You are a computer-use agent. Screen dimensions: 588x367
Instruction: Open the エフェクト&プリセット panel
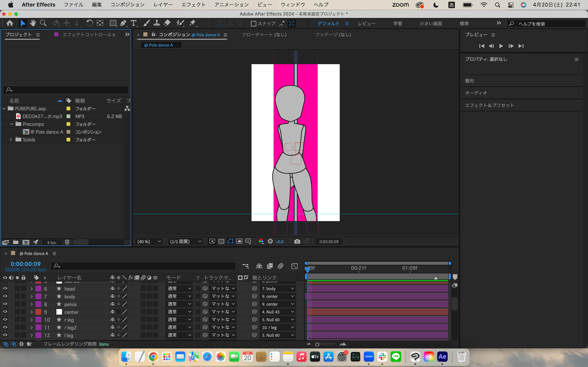(489, 105)
